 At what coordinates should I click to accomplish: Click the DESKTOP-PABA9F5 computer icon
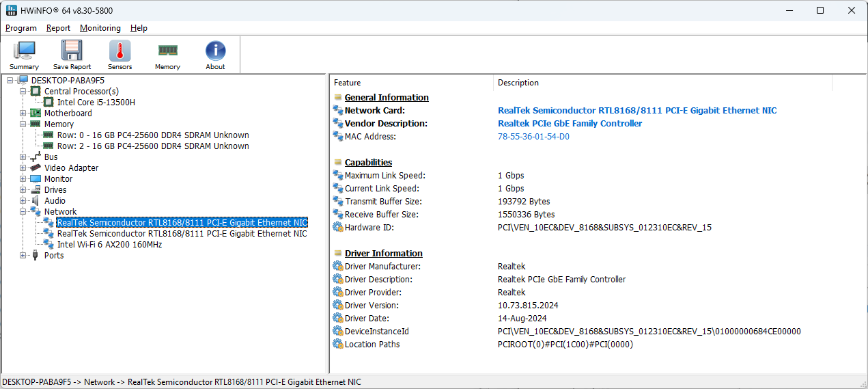[23, 80]
